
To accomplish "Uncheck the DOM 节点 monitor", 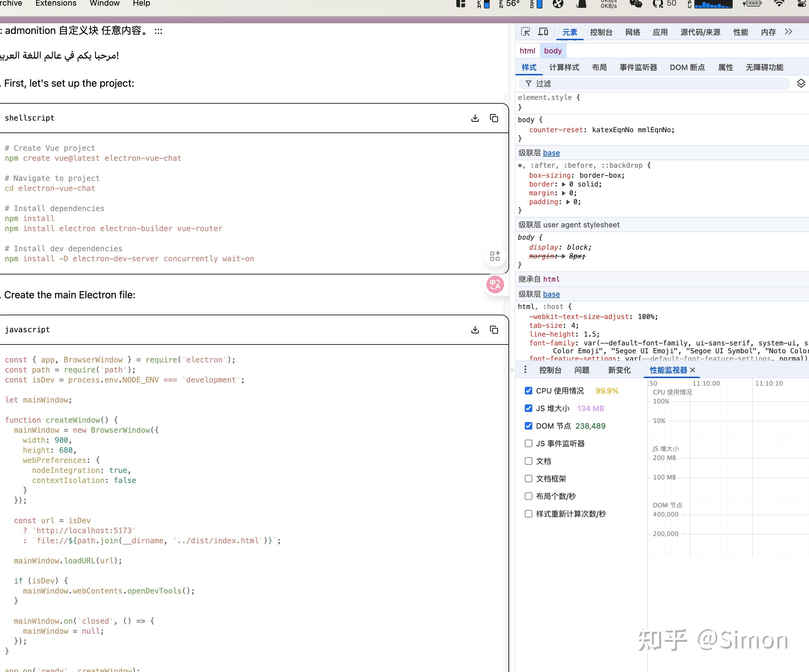I will (x=528, y=426).
